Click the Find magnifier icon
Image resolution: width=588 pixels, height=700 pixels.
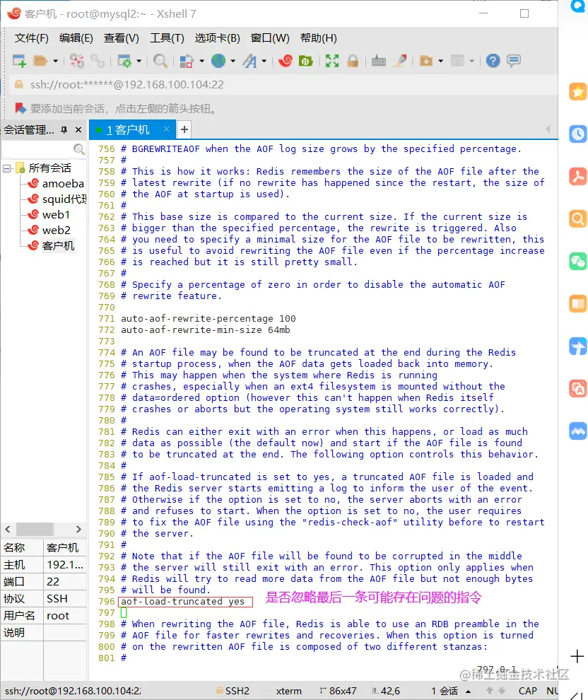[160, 61]
